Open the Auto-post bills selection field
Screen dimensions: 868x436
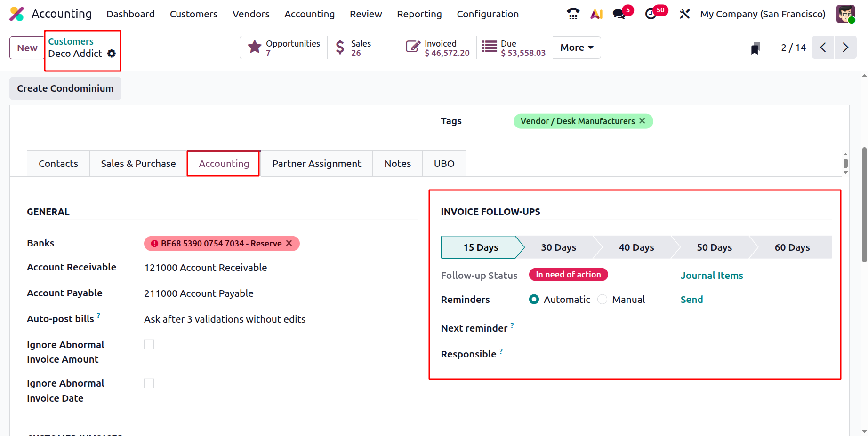[x=225, y=319]
